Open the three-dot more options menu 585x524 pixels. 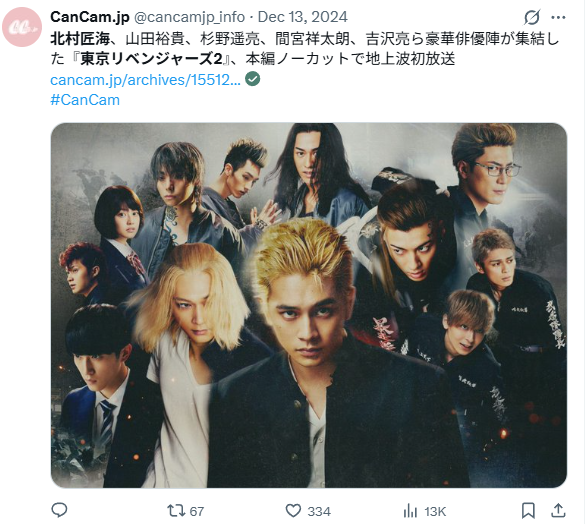tap(558, 17)
